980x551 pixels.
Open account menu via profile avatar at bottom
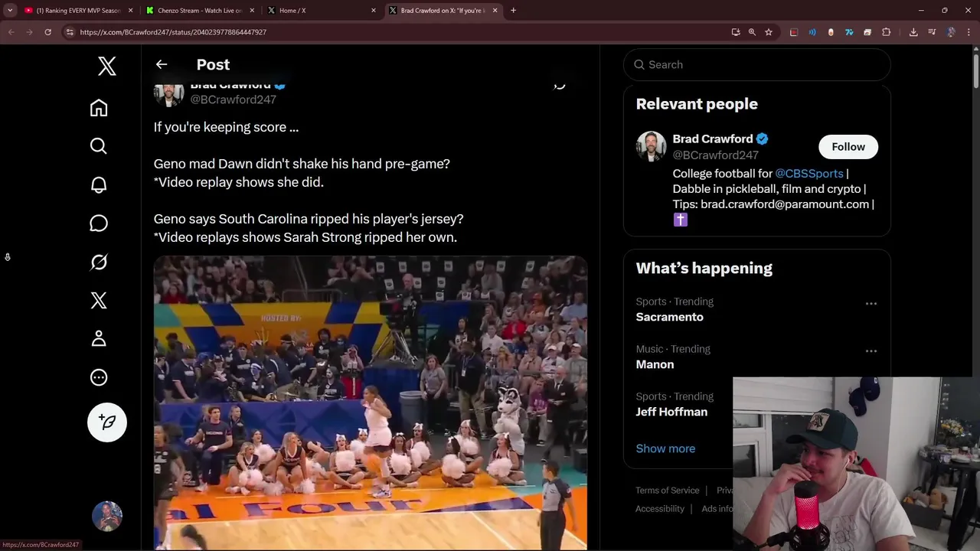tap(107, 517)
